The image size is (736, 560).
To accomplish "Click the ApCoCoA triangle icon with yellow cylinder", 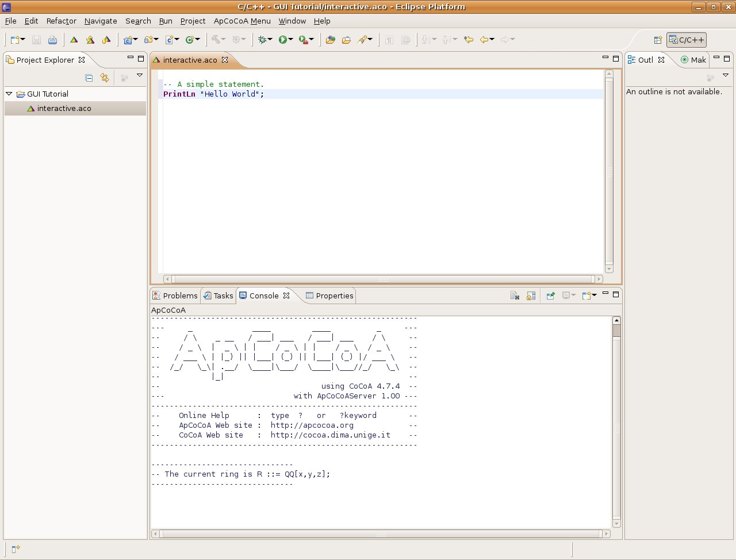I will (106, 40).
